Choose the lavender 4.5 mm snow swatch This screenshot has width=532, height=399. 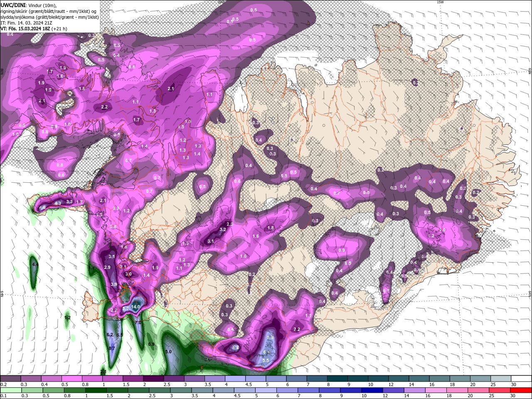coord(256,379)
